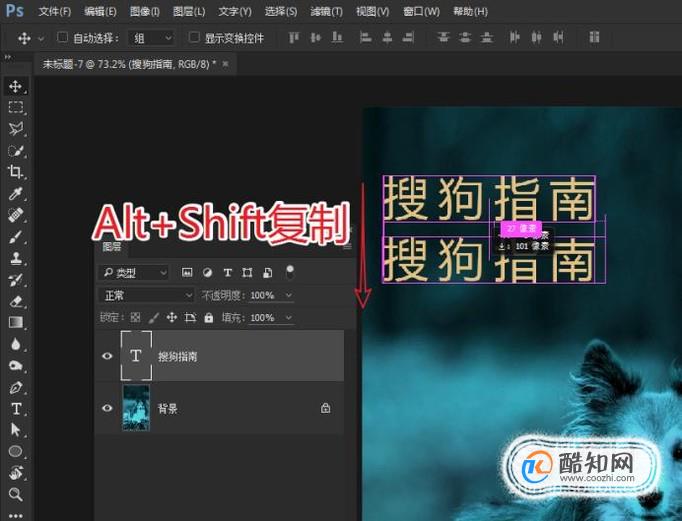The width and height of the screenshot is (682, 521).
Task: Click the align horizontal centers icon
Action: [x=387, y=38]
